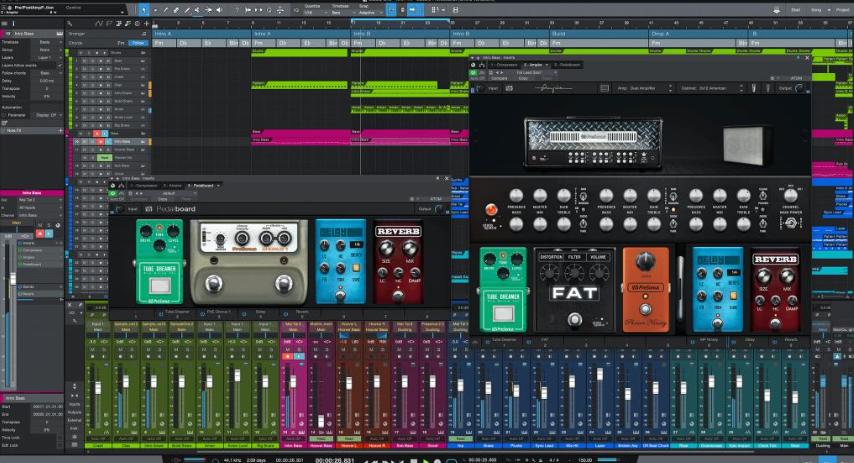Select the Listen speaker tool
This screenshot has height=463, width=854.
point(219,10)
